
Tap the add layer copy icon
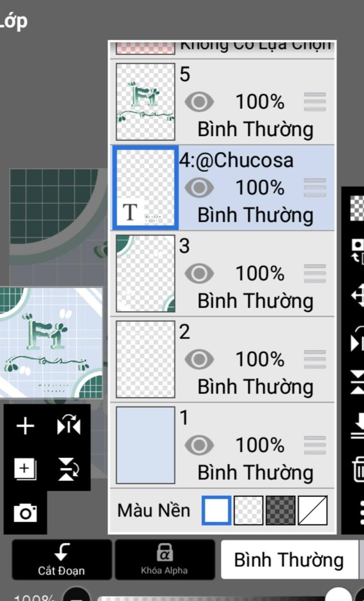pos(25,469)
